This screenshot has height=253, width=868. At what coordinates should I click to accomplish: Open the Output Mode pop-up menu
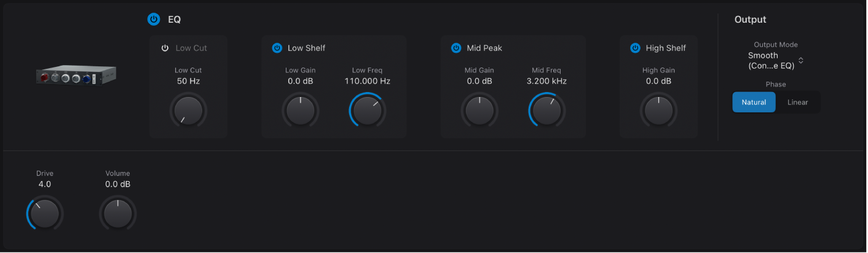pyautogui.click(x=775, y=60)
